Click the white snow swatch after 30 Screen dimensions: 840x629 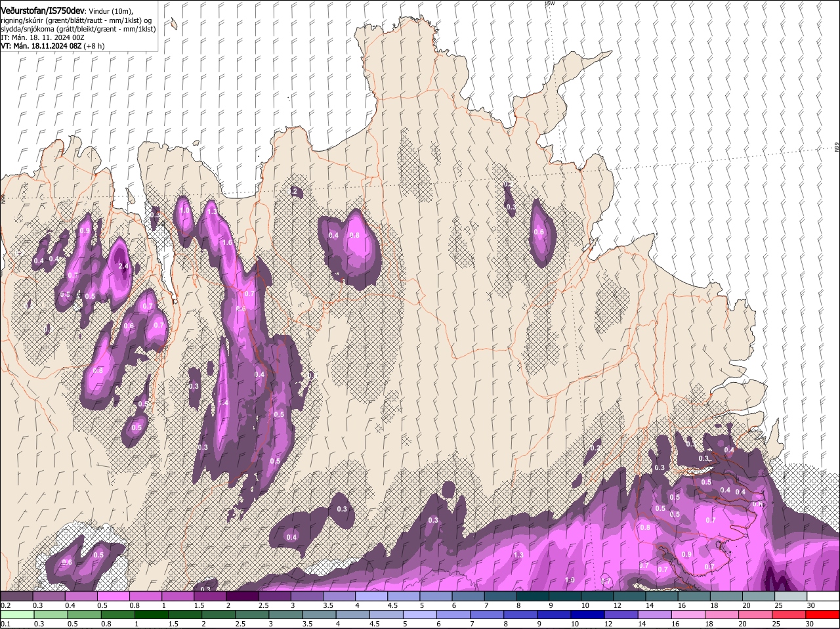click(x=823, y=596)
